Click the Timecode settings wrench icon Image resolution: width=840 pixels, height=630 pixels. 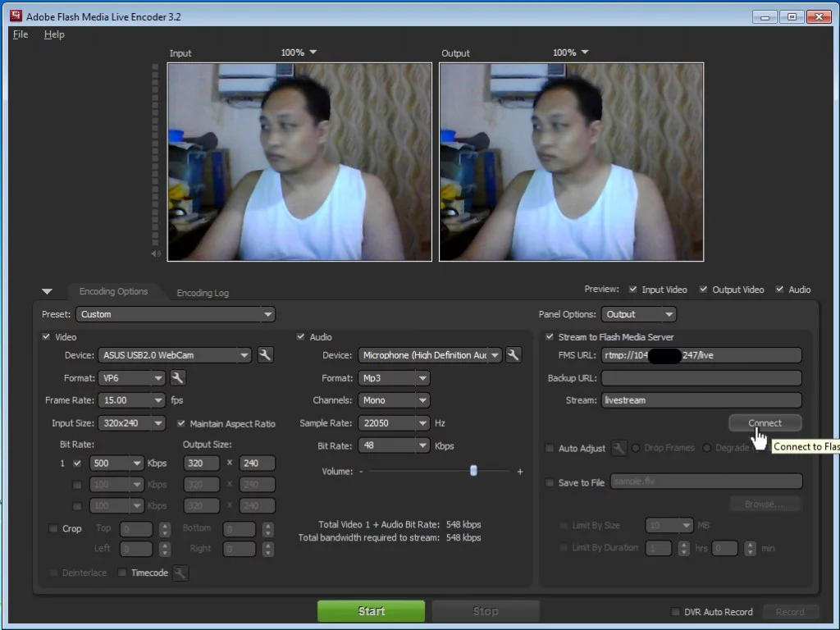180,573
